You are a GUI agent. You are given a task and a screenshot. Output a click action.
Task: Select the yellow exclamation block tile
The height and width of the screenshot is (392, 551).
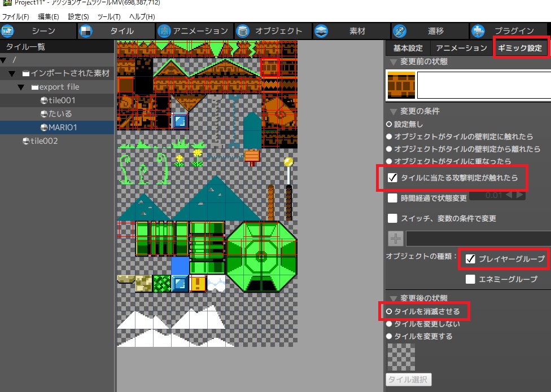coord(198,284)
